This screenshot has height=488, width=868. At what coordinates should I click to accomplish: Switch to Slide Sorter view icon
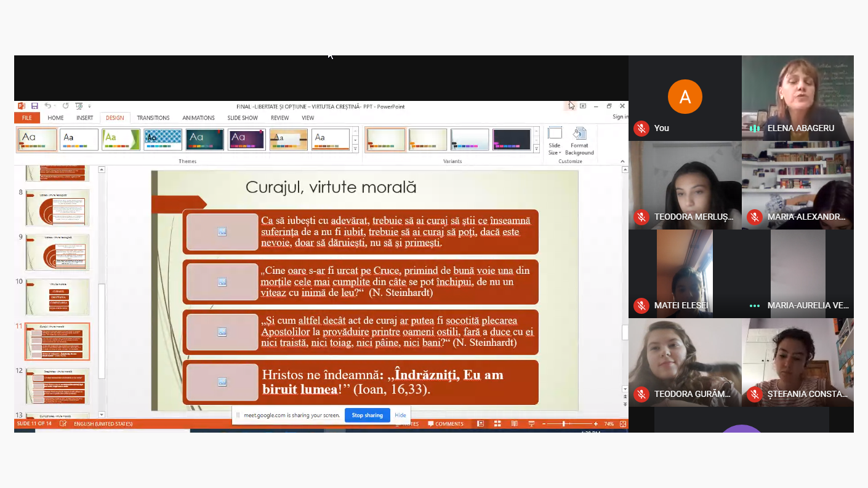pyautogui.click(x=497, y=424)
